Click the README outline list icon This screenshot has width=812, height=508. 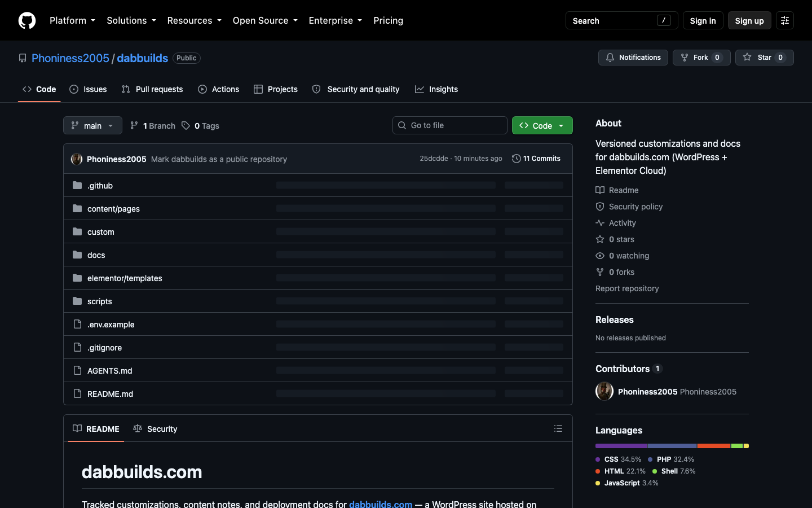click(x=558, y=428)
